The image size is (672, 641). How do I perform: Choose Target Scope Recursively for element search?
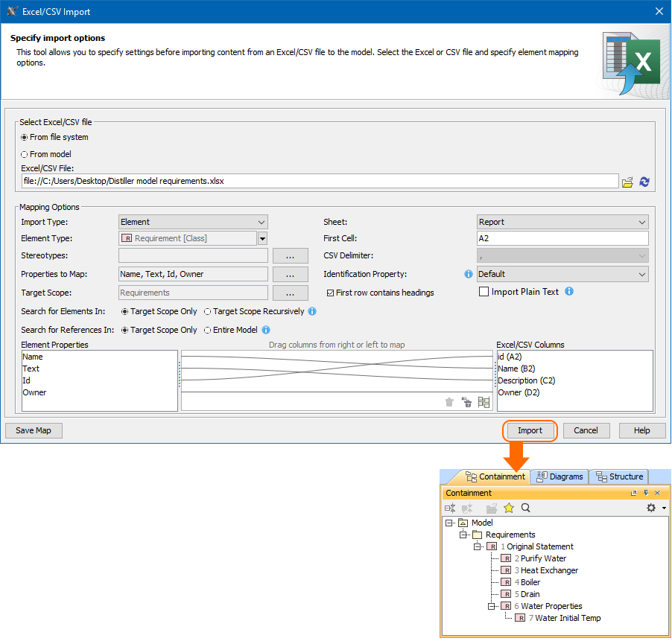tap(208, 311)
